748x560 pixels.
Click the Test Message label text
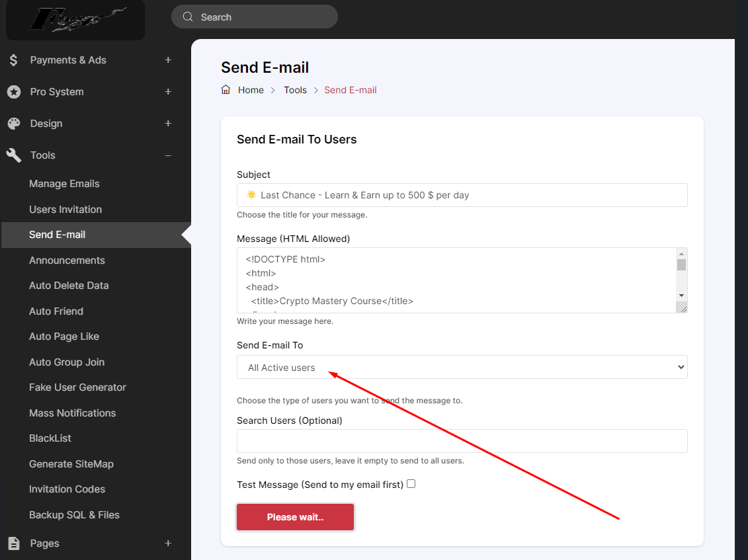tap(320, 485)
